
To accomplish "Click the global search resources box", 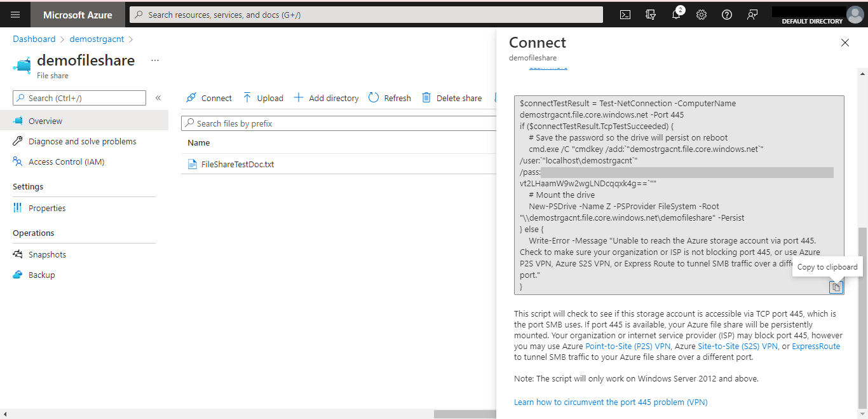I will point(366,15).
